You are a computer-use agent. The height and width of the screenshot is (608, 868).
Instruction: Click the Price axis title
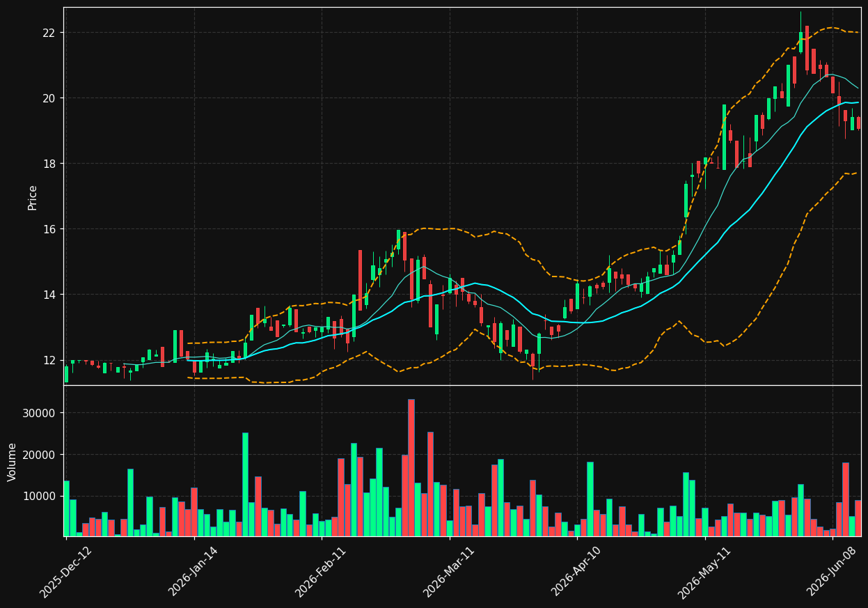click(x=33, y=197)
